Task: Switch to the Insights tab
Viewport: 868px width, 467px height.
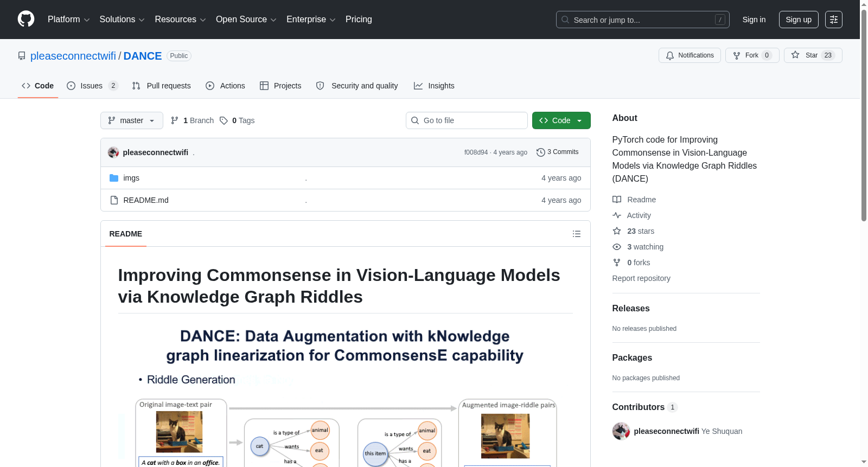Action: click(x=434, y=86)
